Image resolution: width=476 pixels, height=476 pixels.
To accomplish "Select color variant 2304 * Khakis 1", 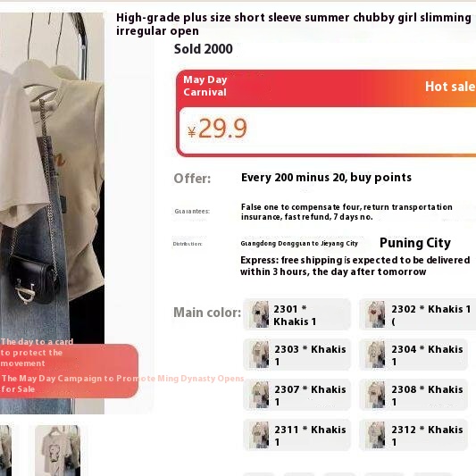I will [413, 355].
